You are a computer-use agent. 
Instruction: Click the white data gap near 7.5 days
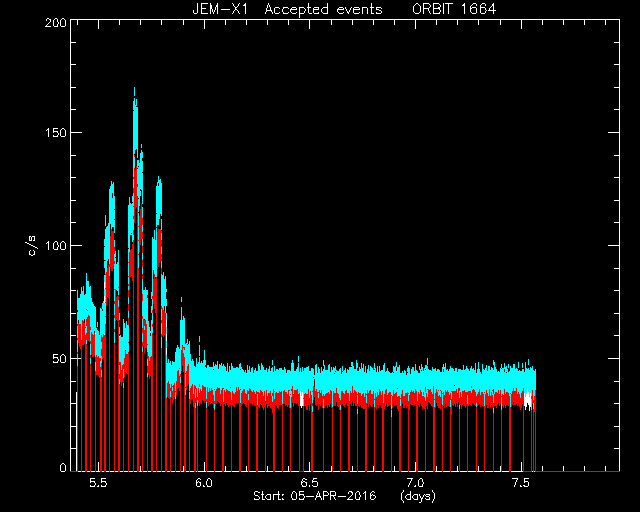pyautogui.click(x=528, y=399)
